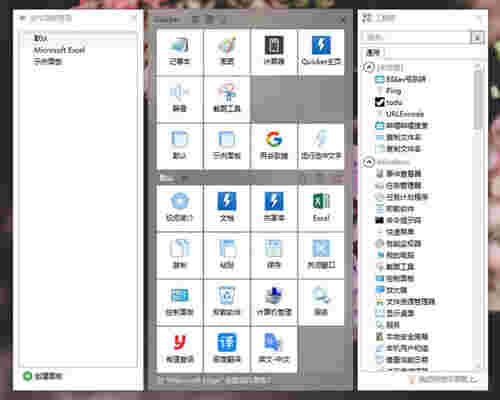Click the tile right of computer management
This screenshot has height=400, width=500.
coord(321,302)
